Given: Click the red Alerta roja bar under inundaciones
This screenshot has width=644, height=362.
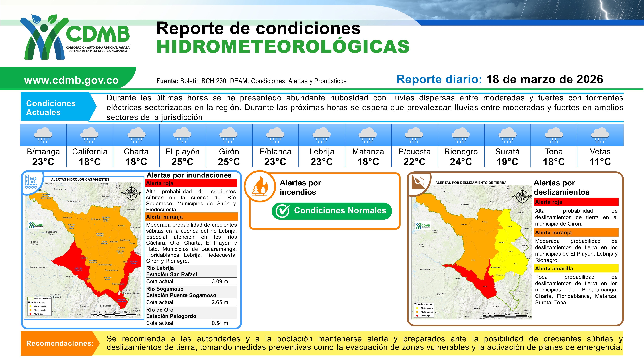Looking at the screenshot, I should [x=191, y=183].
